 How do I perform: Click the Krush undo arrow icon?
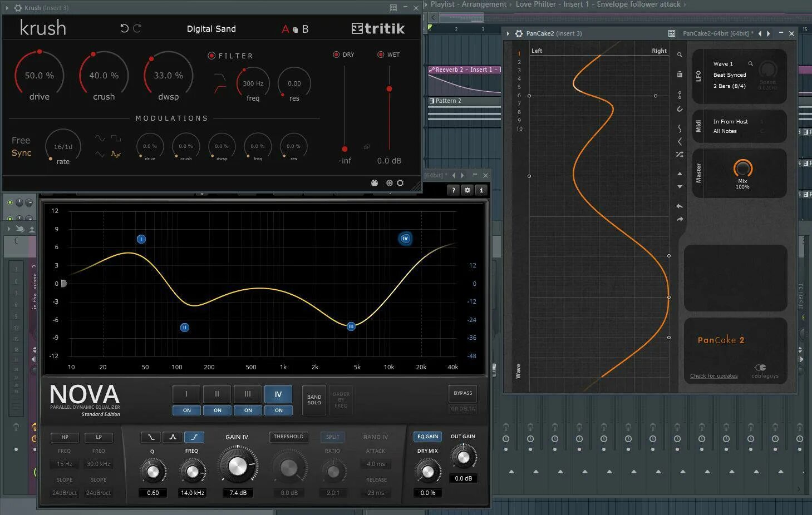(x=125, y=28)
